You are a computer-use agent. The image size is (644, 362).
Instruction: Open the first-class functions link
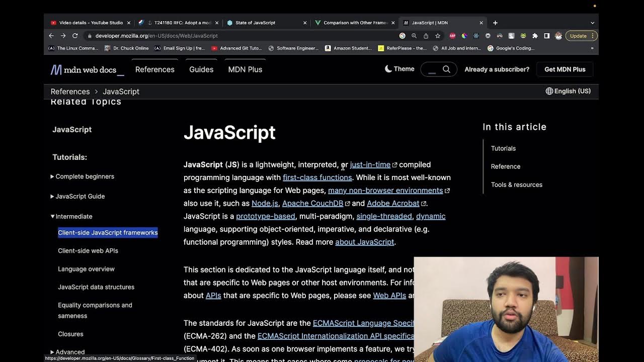point(317,177)
